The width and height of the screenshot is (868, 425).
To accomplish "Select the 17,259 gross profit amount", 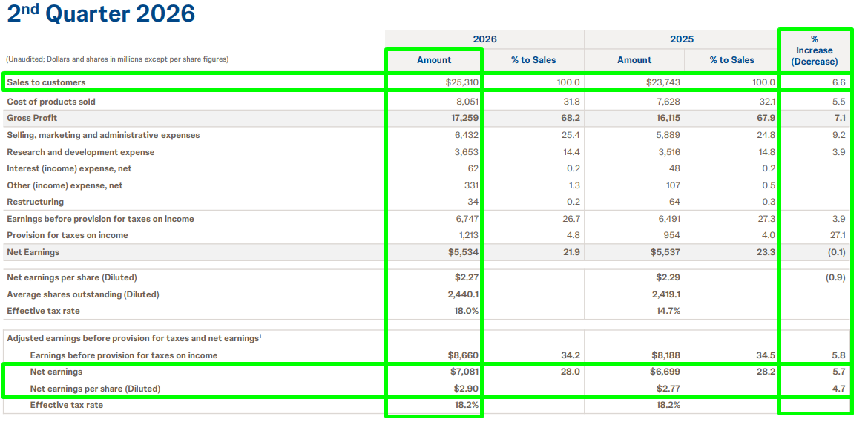I will point(464,118).
